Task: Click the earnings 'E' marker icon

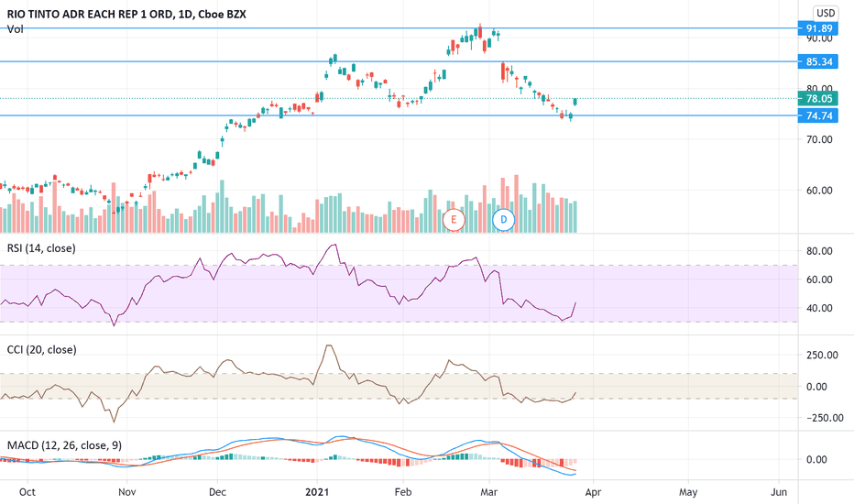Action: pyautogui.click(x=454, y=220)
